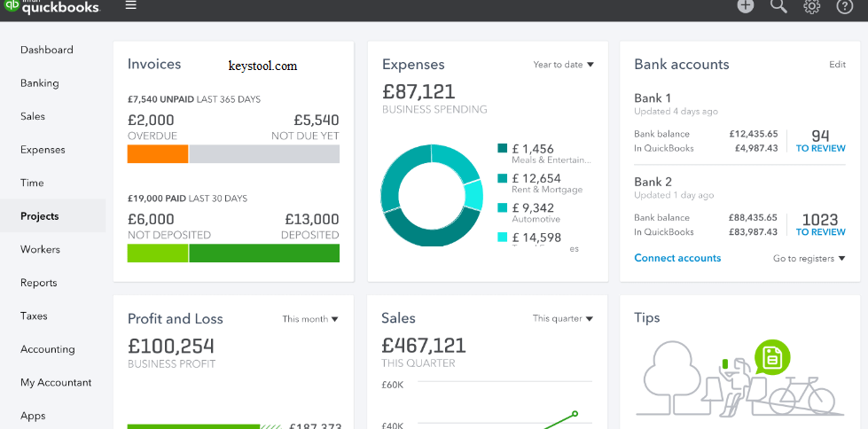Open the Sales sidebar item
The width and height of the screenshot is (868, 429).
point(33,116)
